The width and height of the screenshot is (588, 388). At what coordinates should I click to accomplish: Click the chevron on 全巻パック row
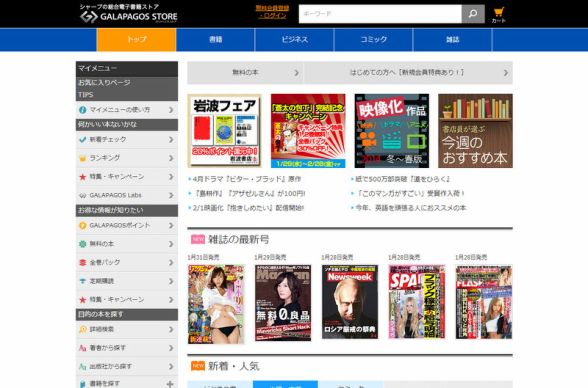[171, 262]
